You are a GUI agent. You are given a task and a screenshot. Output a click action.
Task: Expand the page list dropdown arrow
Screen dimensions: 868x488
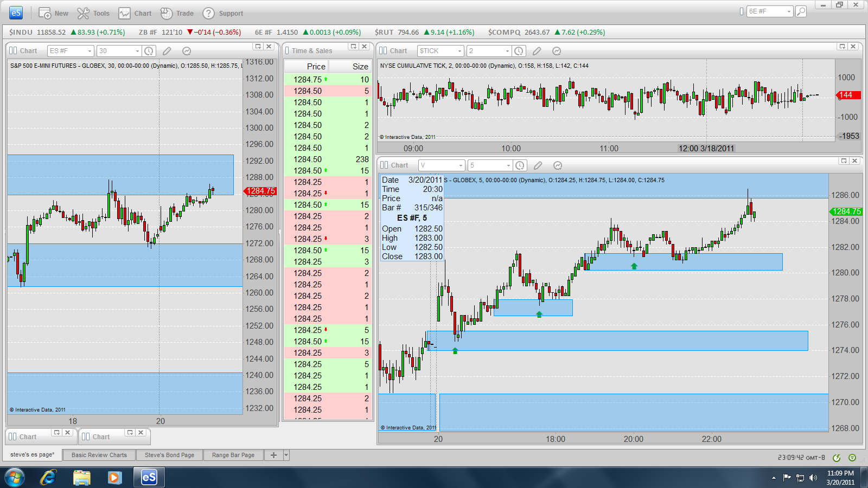pyautogui.click(x=286, y=455)
